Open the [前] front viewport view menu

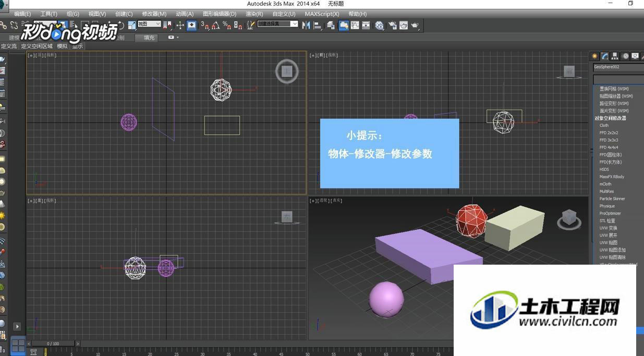click(x=322, y=55)
